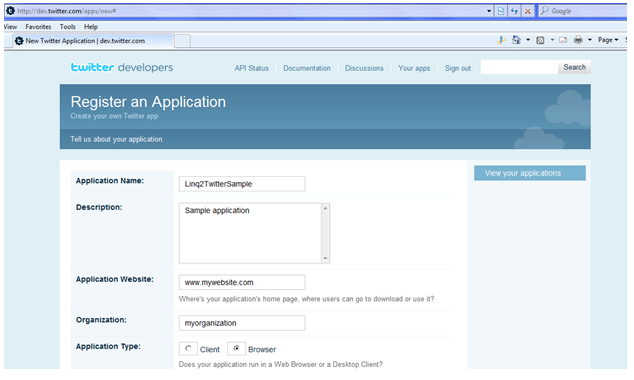Click the 'Tell us about your application.' text
The width and height of the screenshot is (634, 380).
pos(117,139)
